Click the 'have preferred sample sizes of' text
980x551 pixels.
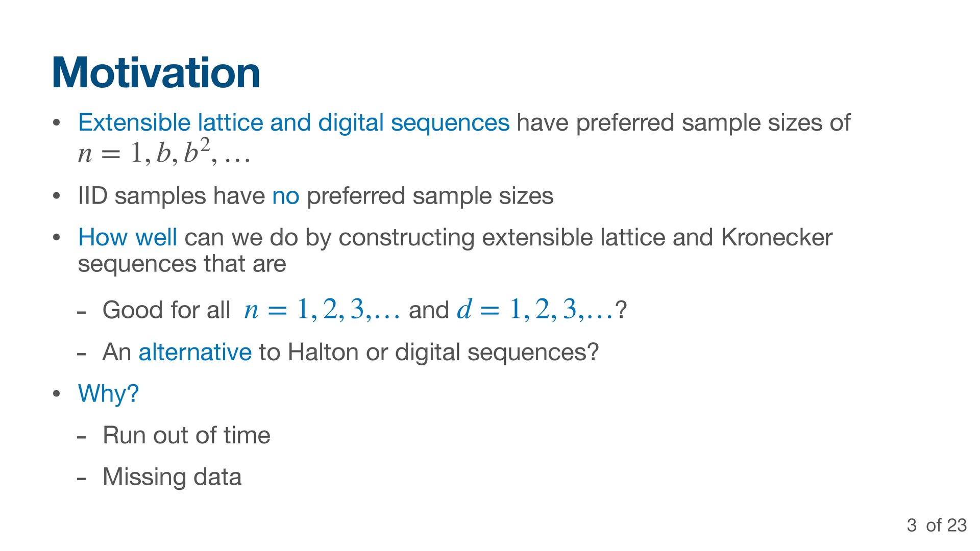(683, 123)
